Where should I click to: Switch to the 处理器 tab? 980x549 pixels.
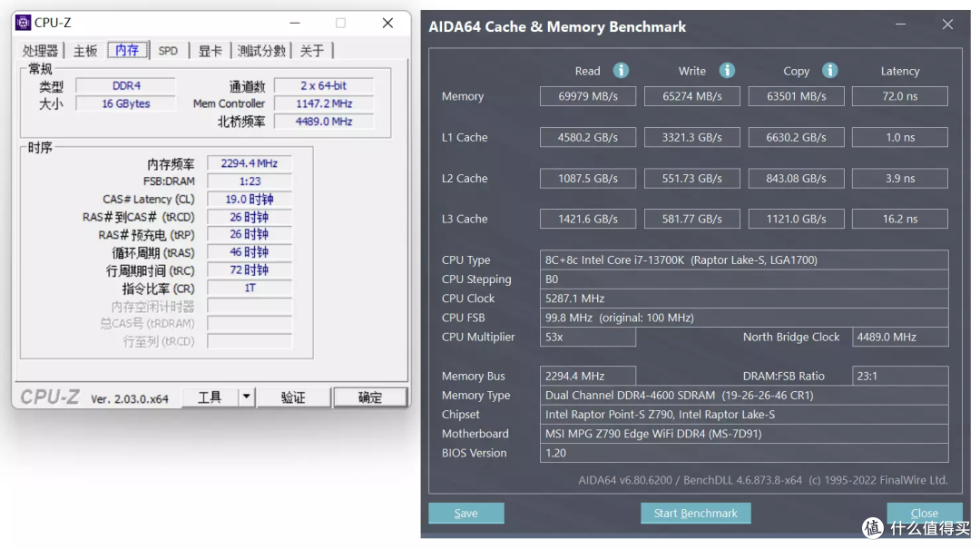coord(40,51)
